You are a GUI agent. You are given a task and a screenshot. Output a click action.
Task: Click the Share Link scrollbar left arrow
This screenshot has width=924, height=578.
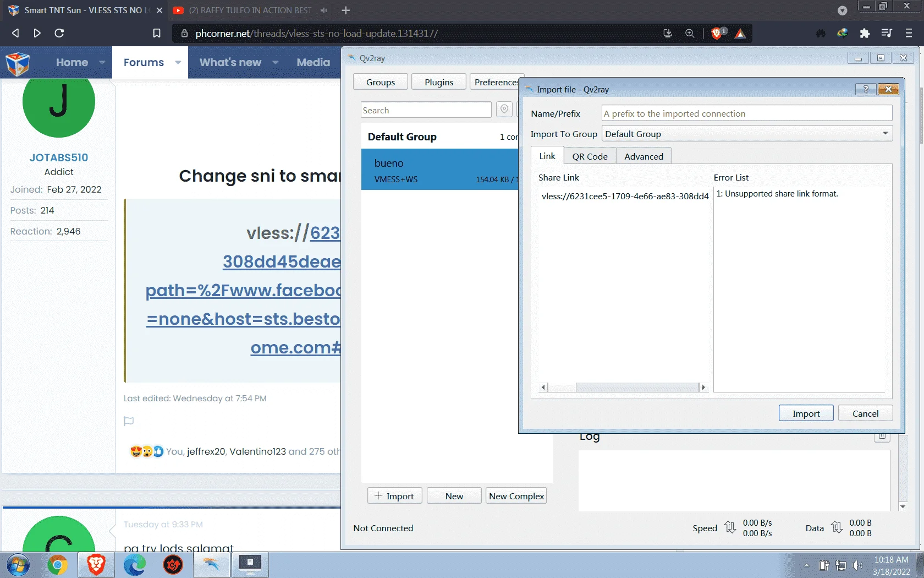point(543,387)
